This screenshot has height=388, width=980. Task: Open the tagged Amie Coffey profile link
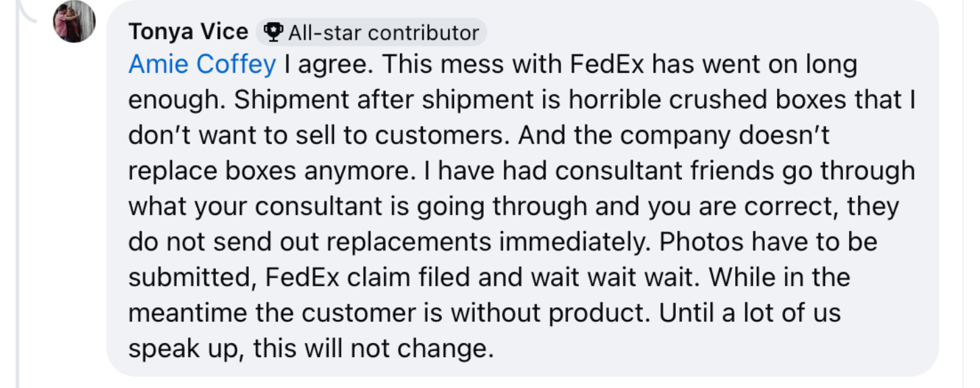[x=202, y=65]
